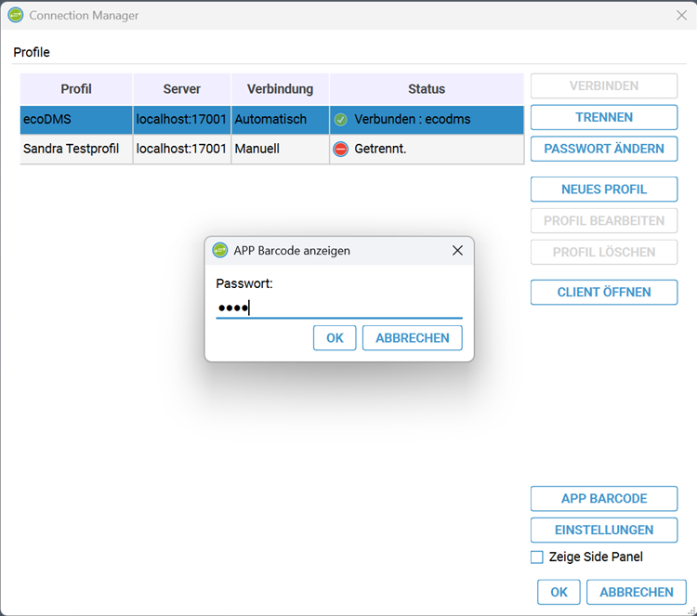Confirm password with OK in the dialog
This screenshot has height=616, width=697.
[x=335, y=338]
